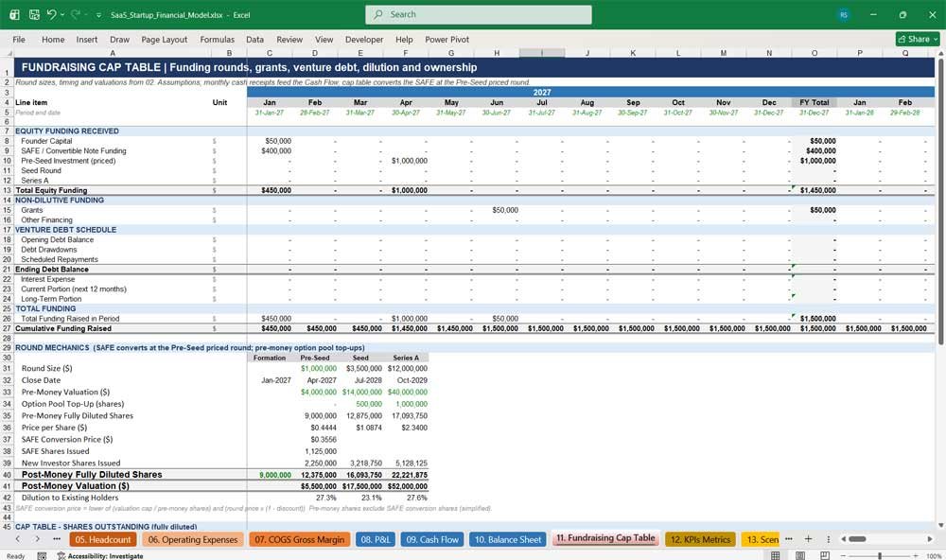Go to next sheet using right arrow

(x=38, y=539)
